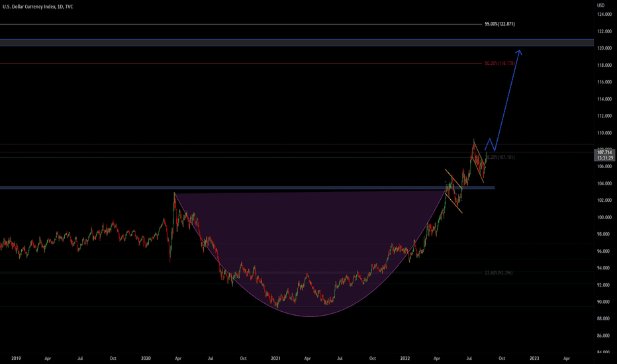617x364 pixels.
Task: Click the 2021 label on time axis
Action: tap(275, 359)
